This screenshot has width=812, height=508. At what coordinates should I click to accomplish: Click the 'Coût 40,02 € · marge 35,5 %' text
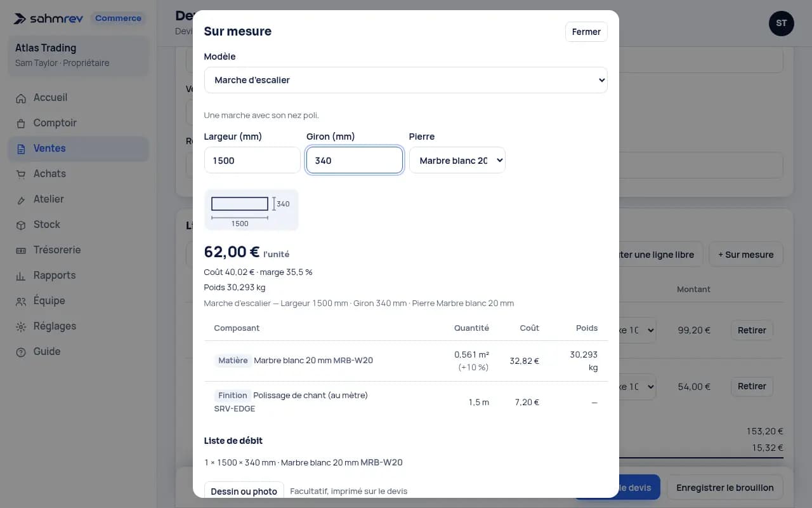258,272
